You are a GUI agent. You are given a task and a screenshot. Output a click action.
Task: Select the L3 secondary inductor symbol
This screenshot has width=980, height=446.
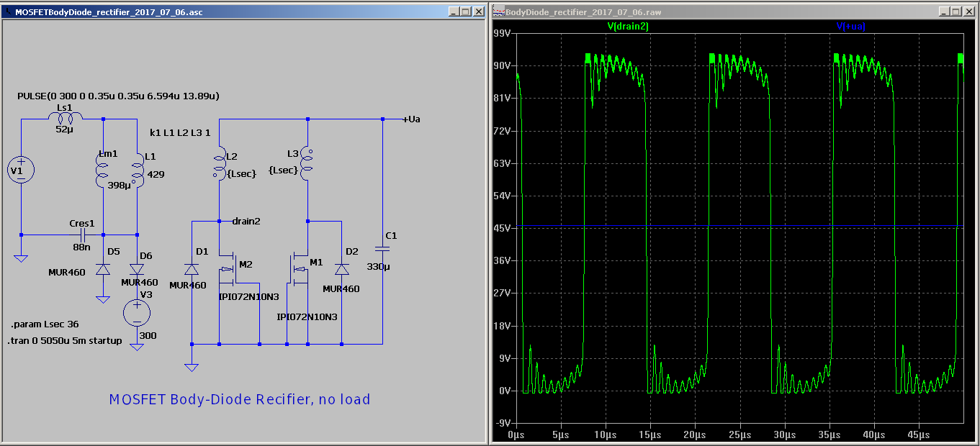pyautogui.click(x=307, y=163)
